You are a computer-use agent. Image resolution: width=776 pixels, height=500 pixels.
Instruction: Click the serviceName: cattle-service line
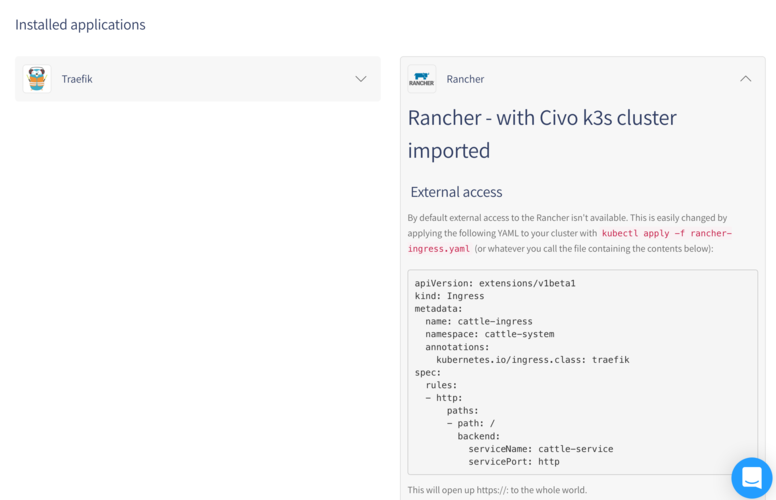(540, 449)
